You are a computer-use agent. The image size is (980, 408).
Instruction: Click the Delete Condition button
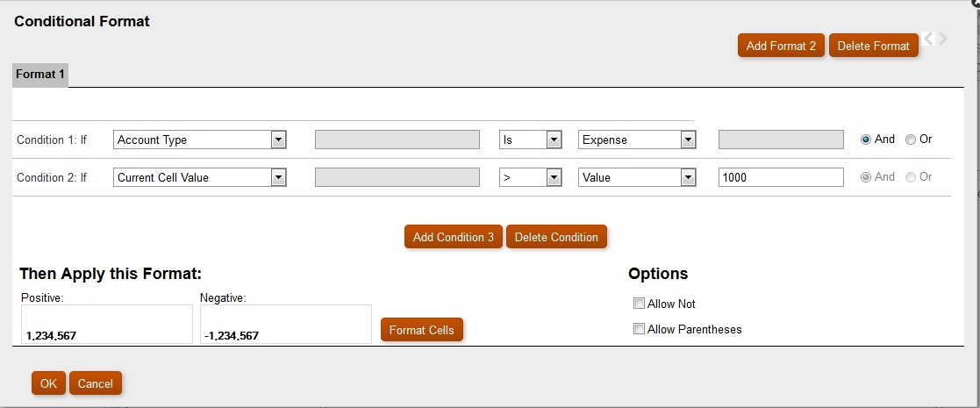(556, 237)
